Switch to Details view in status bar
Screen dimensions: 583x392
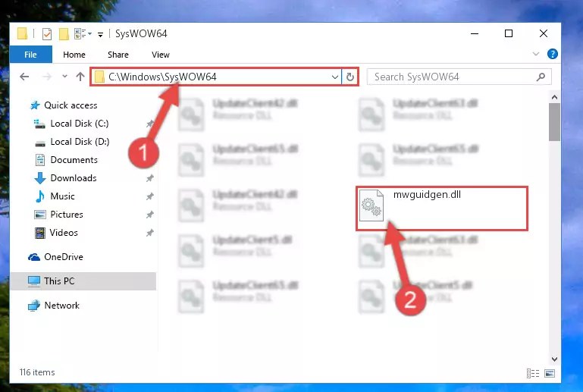click(533, 373)
